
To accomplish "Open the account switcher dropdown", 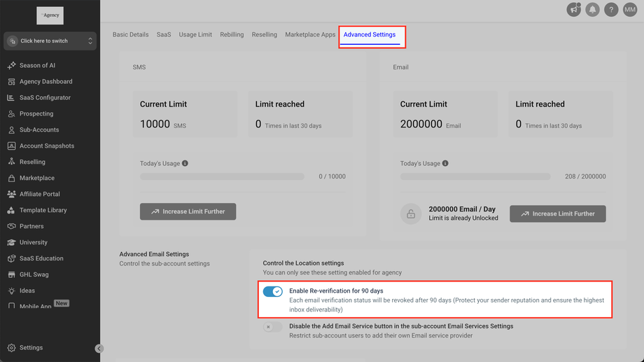I will coord(50,41).
